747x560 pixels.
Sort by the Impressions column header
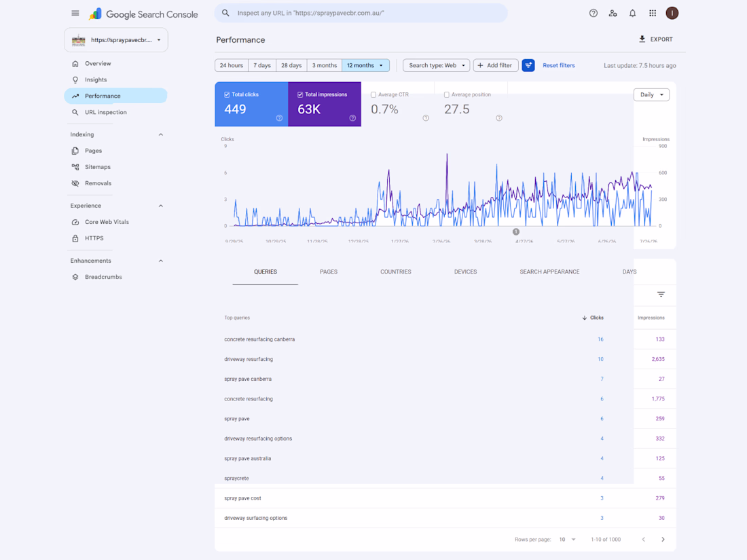coord(651,318)
